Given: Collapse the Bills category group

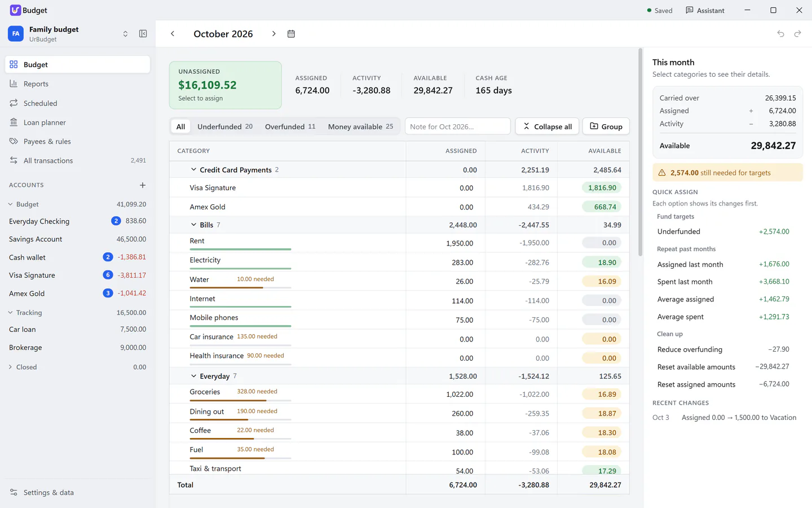Looking at the screenshot, I should coord(193,225).
